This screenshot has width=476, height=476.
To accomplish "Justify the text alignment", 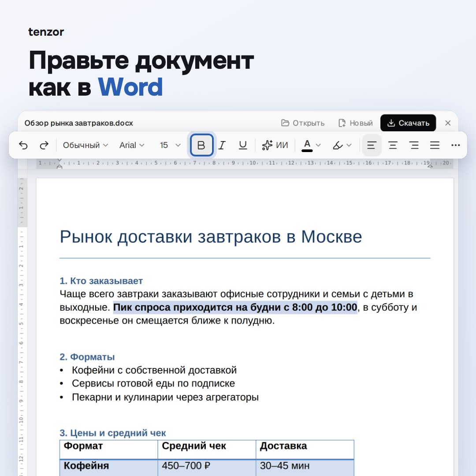I will pos(435,145).
